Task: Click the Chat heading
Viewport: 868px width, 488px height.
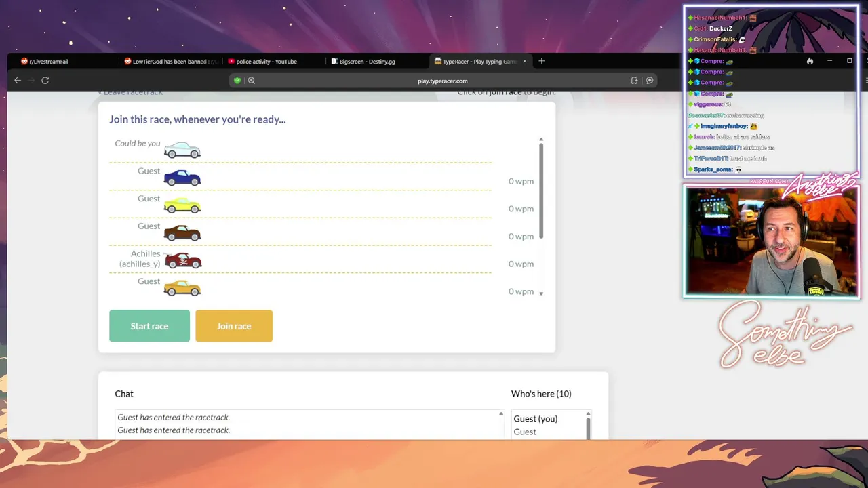Action: tap(124, 394)
